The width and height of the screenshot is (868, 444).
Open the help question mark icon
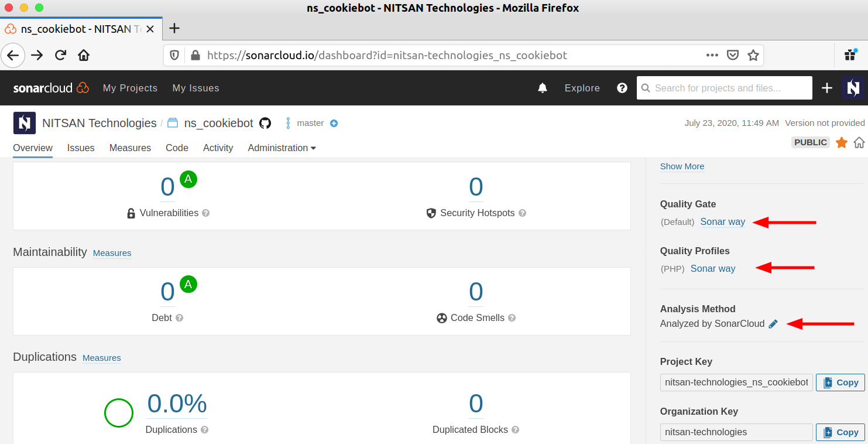pos(622,88)
